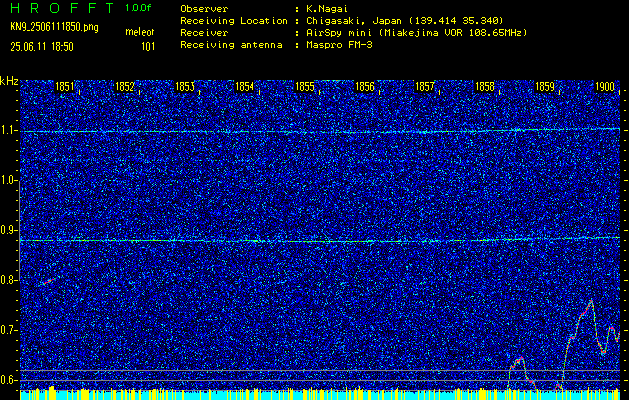Click the kHz axis unit label
629x400 pixels.
click(x=9, y=81)
